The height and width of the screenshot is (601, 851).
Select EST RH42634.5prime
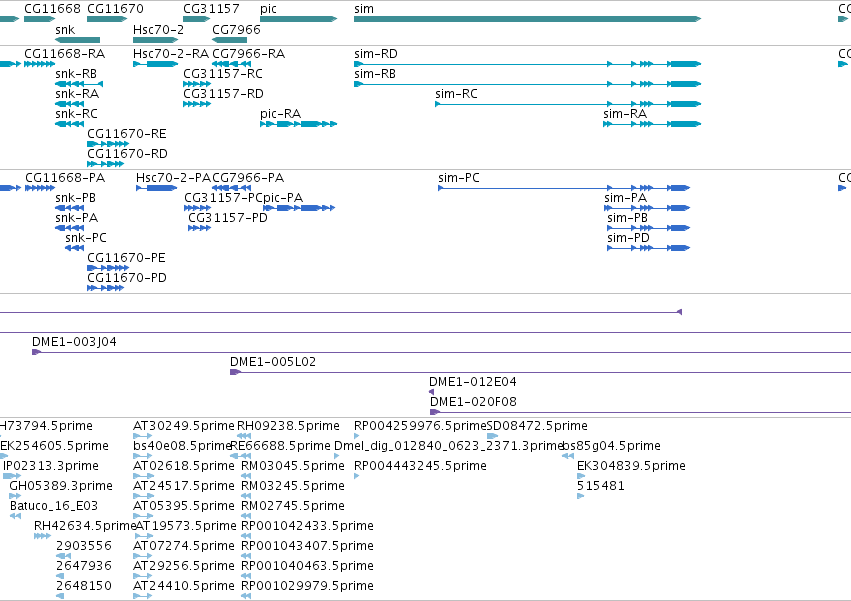click(x=42, y=536)
